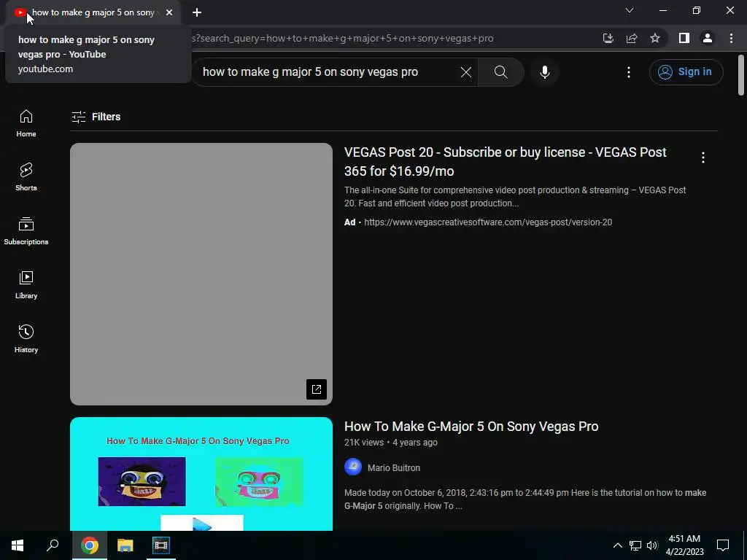Close the YouTube search browser tab
The image size is (747, 560).
169,12
